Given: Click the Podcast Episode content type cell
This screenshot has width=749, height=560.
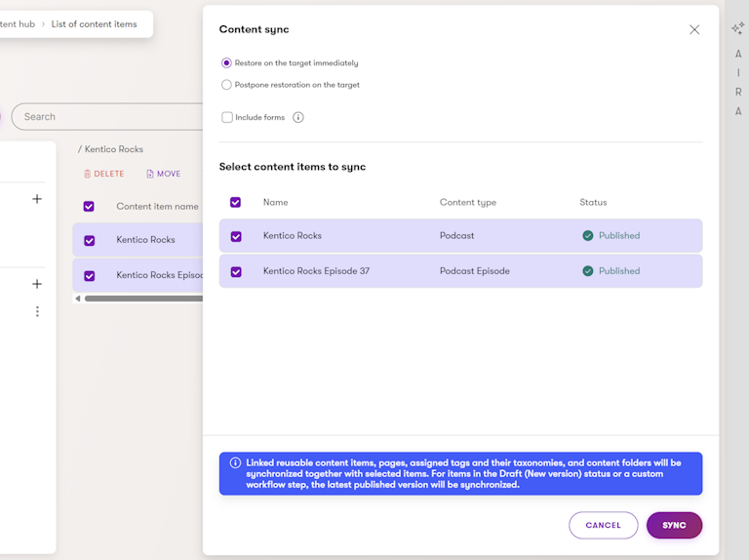Looking at the screenshot, I should pyautogui.click(x=474, y=271).
